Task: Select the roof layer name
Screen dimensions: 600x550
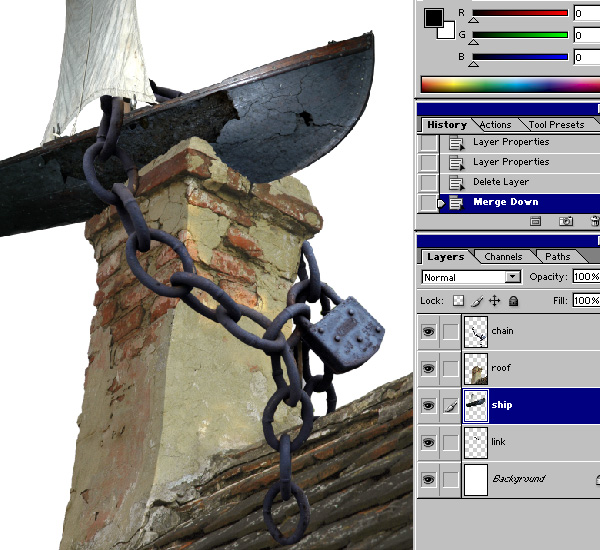Action: [x=501, y=368]
